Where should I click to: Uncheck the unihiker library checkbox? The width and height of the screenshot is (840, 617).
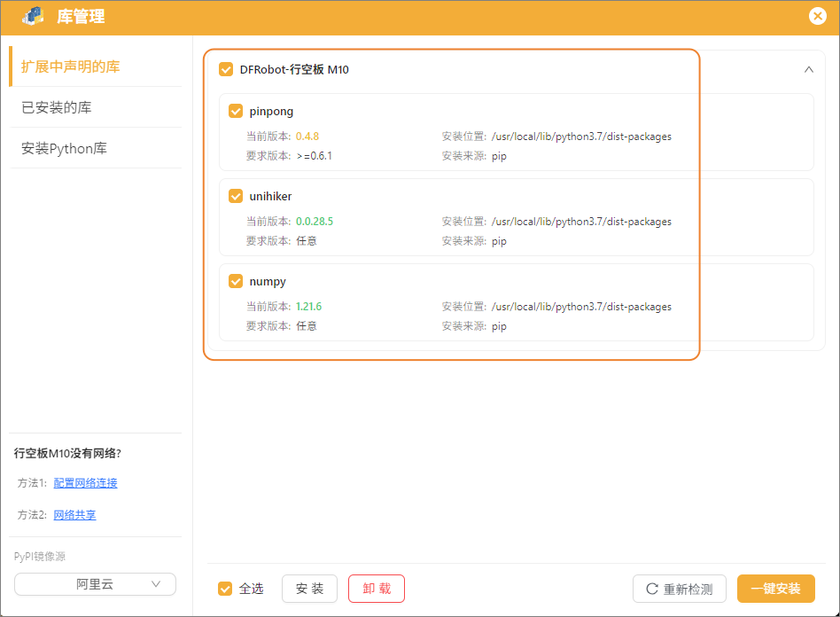[236, 196]
